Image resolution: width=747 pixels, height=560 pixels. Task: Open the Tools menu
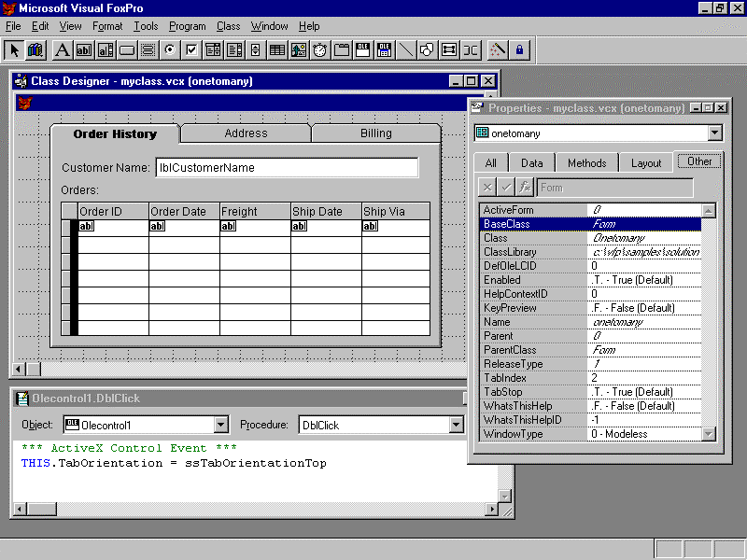point(146,26)
